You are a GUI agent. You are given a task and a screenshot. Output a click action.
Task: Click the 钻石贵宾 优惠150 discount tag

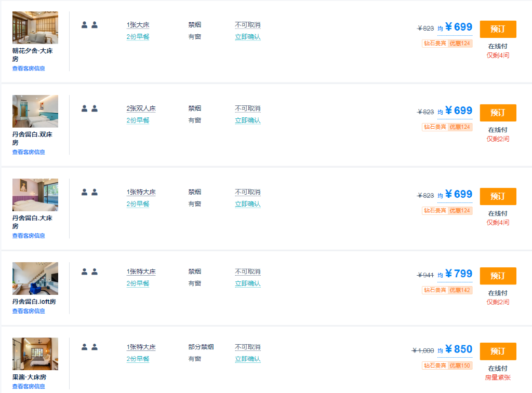pyautogui.click(x=447, y=365)
